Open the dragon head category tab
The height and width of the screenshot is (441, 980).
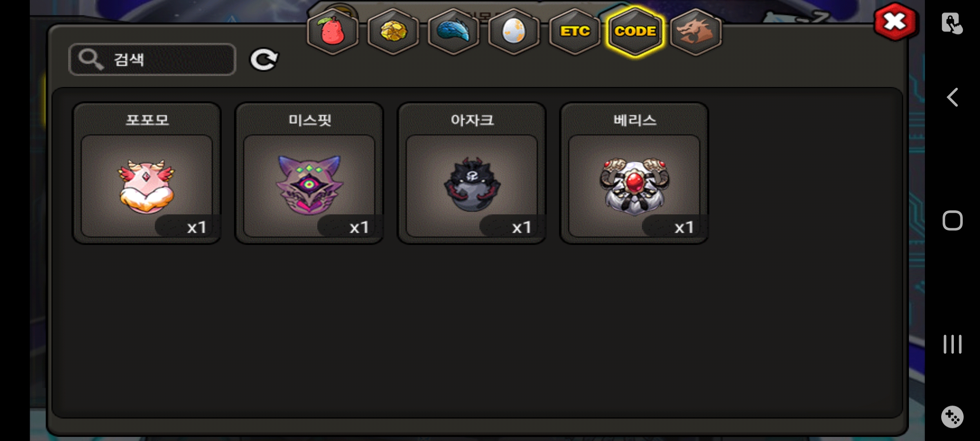[x=696, y=32]
